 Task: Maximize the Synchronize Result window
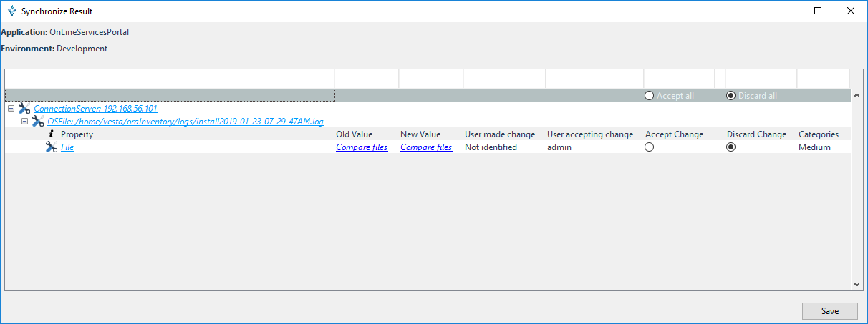point(818,11)
